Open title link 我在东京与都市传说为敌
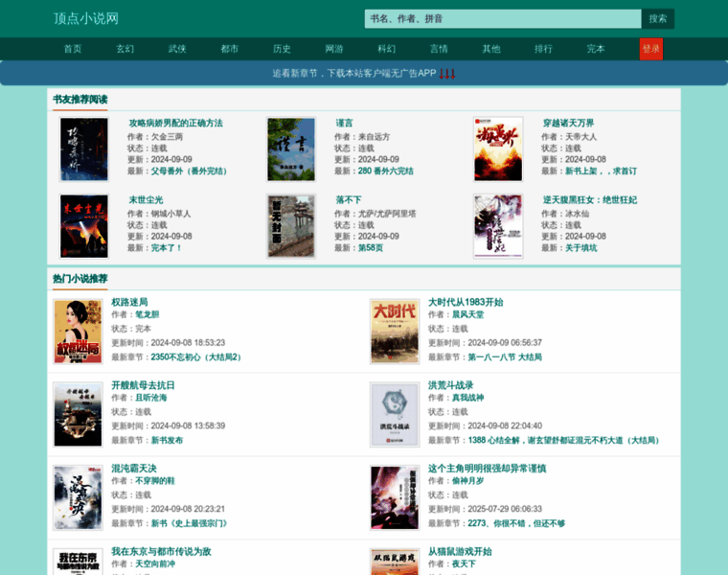This screenshot has width=728, height=575. [x=161, y=552]
